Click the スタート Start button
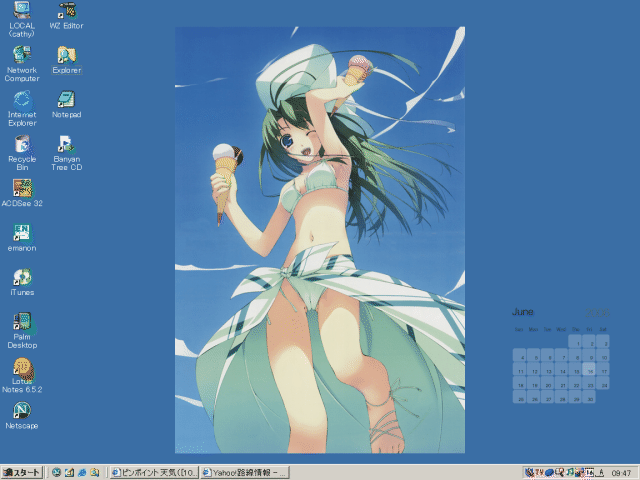The width and height of the screenshot is (640, 480). coord(22,472)
